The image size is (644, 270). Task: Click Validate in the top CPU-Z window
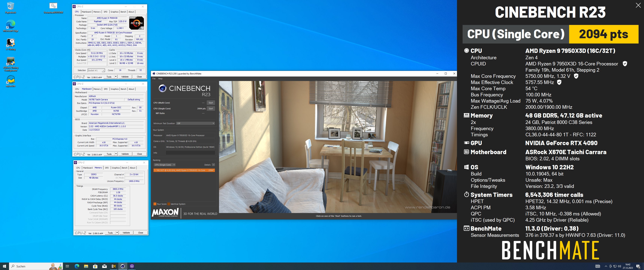pyautogui.click(x=125, y=77)
